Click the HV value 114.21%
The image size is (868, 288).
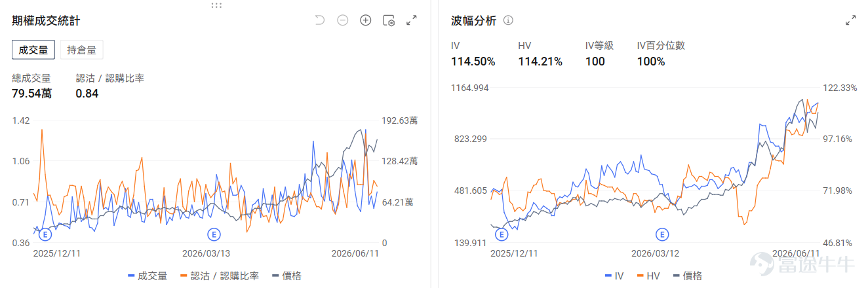(540, 62)
